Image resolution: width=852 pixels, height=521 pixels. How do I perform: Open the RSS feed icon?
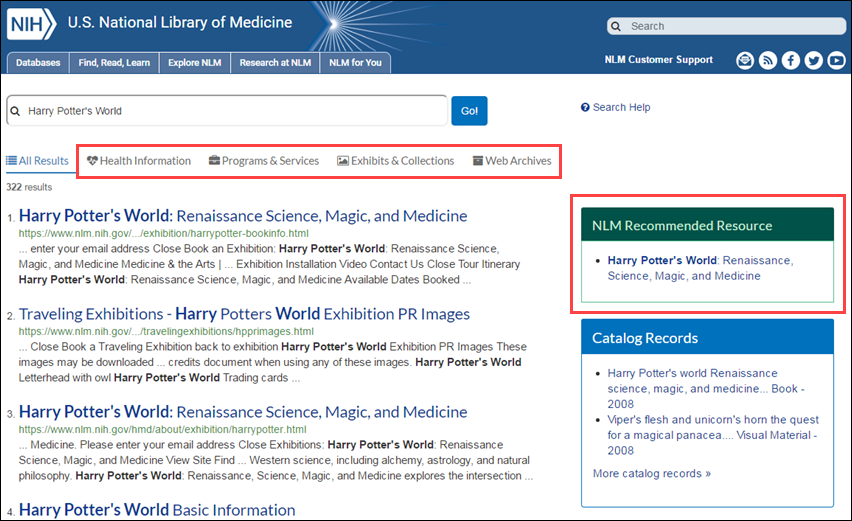point(768,60)
